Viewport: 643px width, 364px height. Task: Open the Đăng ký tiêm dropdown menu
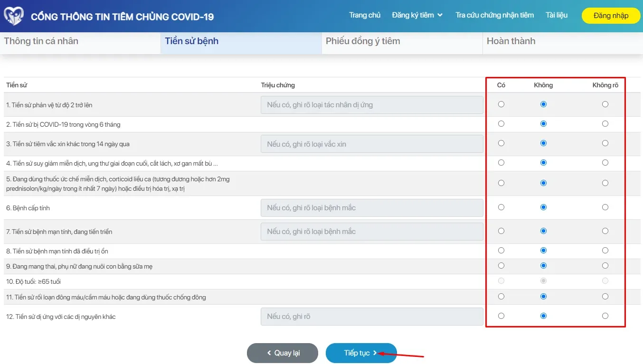pos(417,15)
